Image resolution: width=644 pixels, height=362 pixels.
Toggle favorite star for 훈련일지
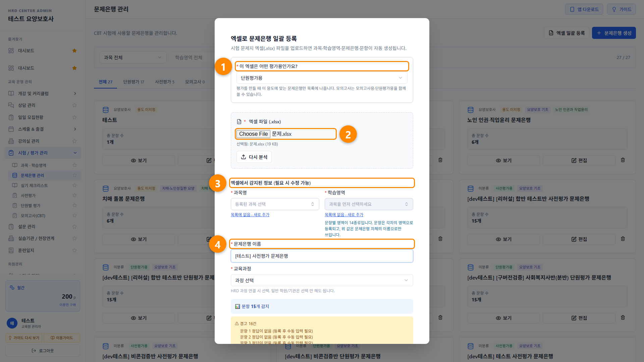tap(74, 250)
